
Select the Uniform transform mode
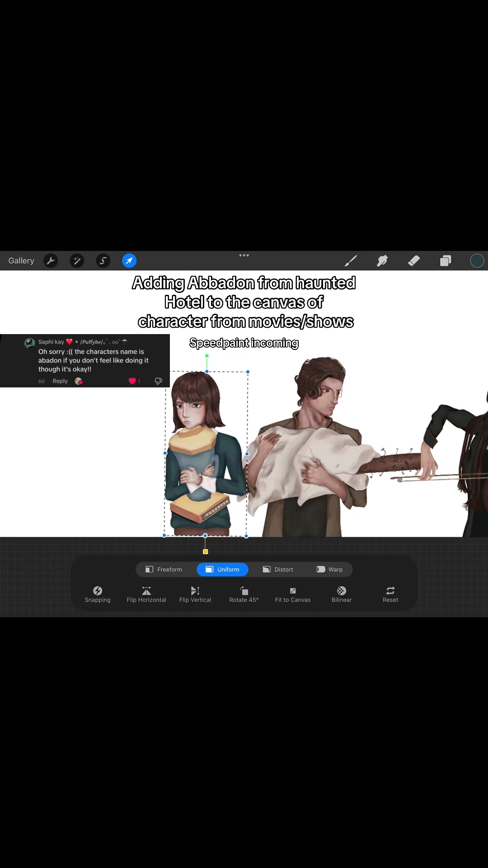[x=222, y=570]
